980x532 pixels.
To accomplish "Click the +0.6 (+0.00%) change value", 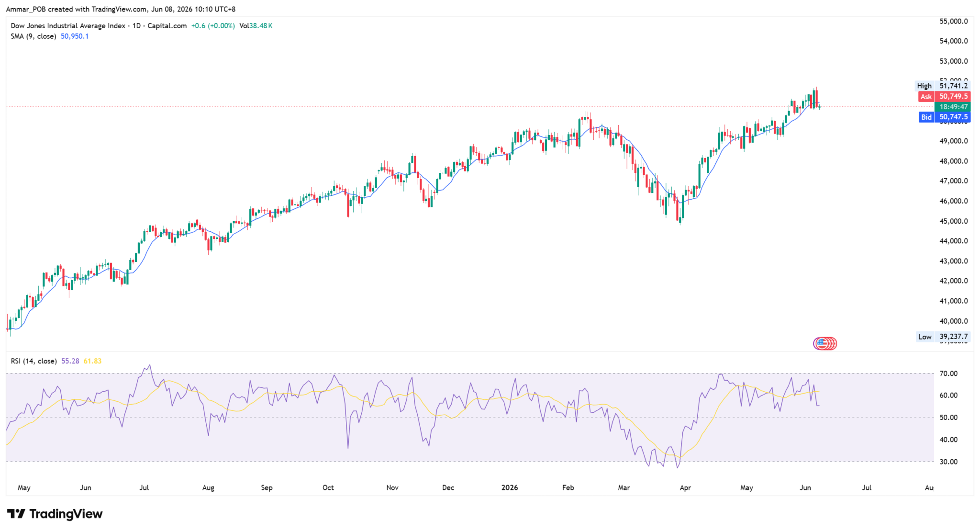I will (x=213, y=26).
